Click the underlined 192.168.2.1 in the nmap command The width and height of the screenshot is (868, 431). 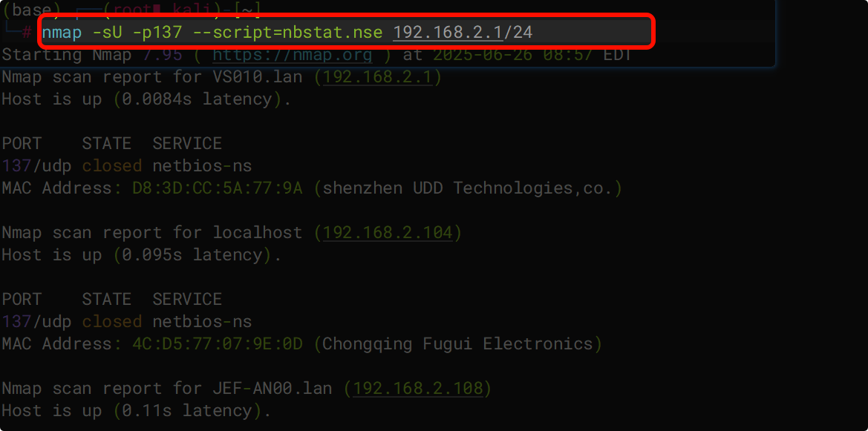(x=448, y=32)
